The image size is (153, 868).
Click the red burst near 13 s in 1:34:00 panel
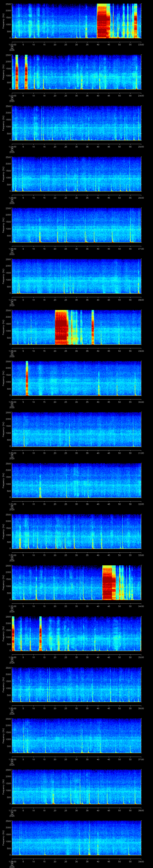click(40, 633)
